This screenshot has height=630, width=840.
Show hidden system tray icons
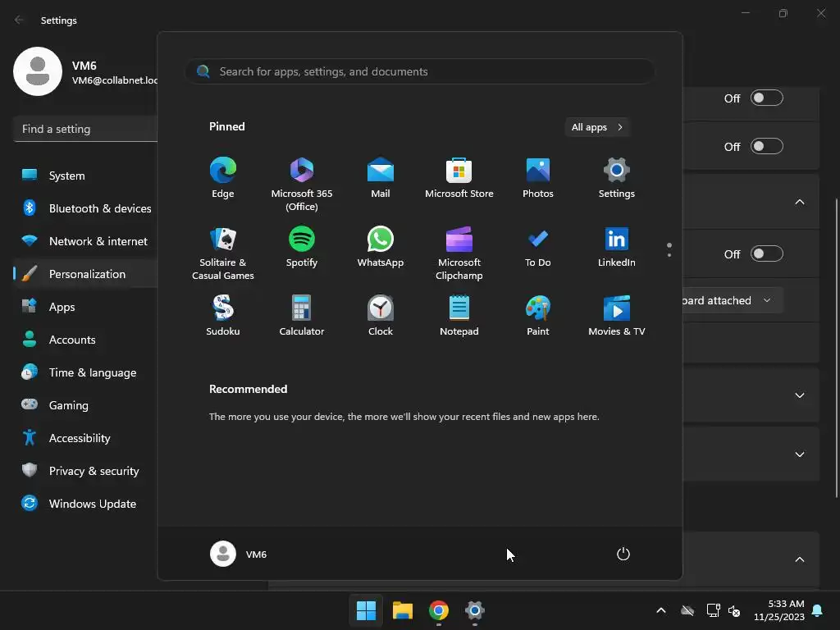(x=661, y=610)
